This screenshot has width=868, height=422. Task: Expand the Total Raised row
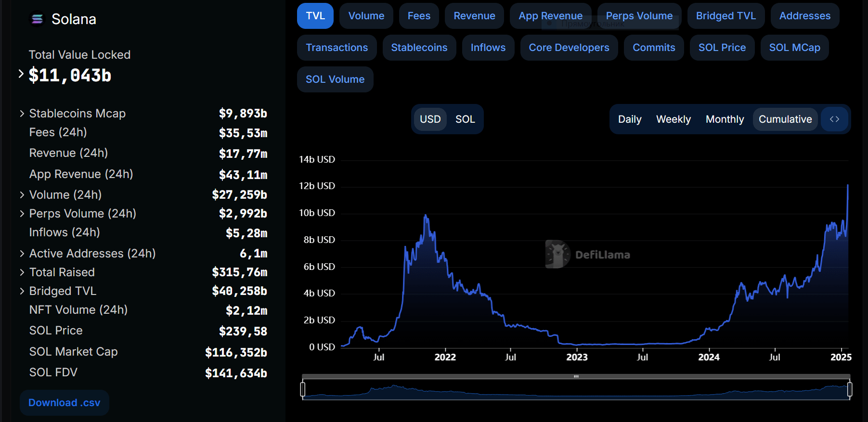pos(22,272)
